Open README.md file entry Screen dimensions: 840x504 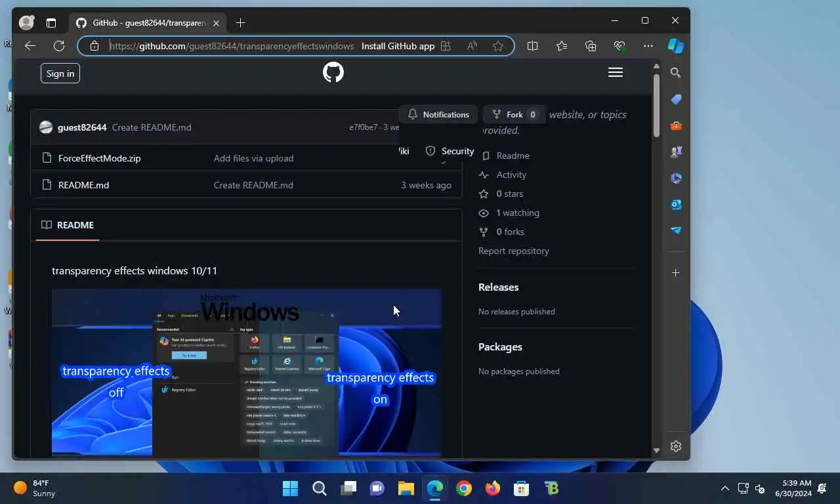pyautogui.click(x=83, y=185)
